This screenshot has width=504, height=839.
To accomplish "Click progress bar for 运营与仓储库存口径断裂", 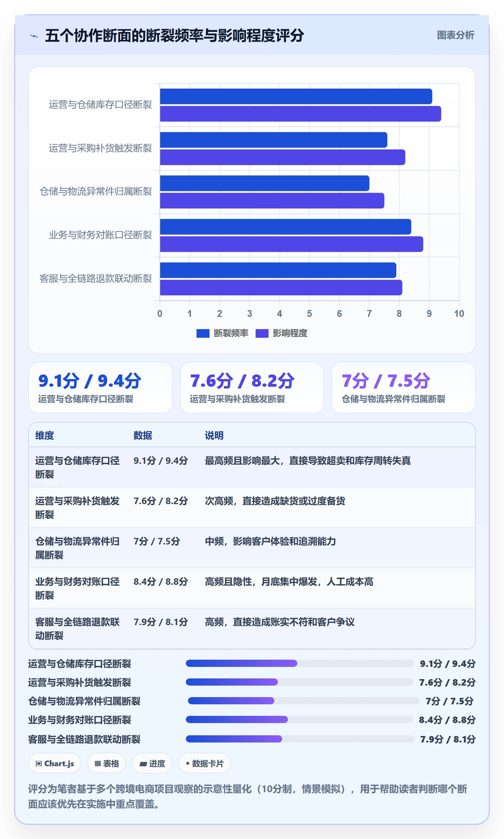I will point(300,663).
